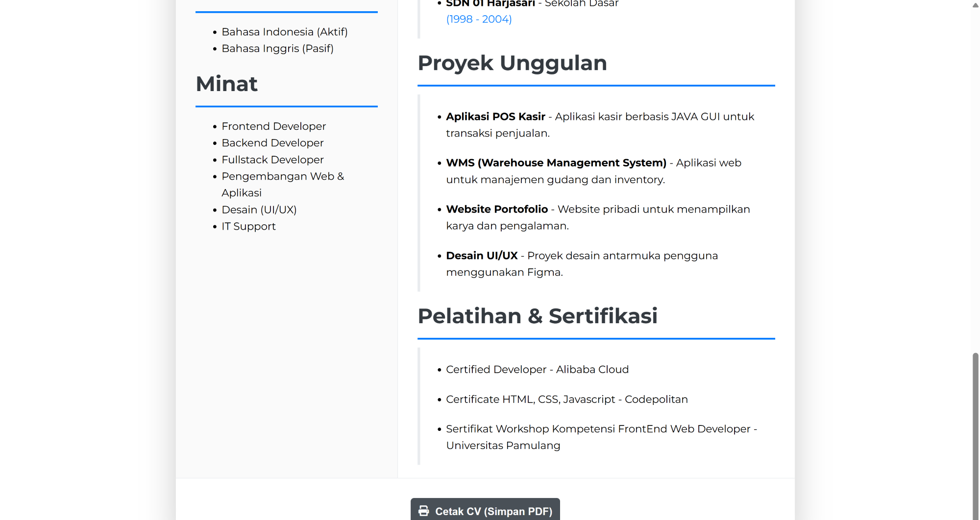Click the bullet beside Desain UI/UX project
Screen dimensions: 980x520
coord(439,256)
